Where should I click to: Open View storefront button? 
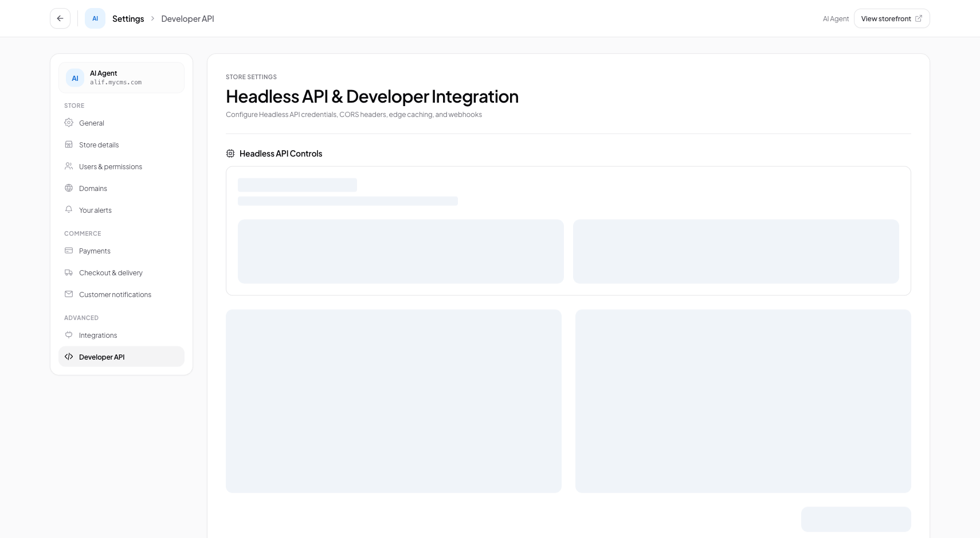point(892,18)
